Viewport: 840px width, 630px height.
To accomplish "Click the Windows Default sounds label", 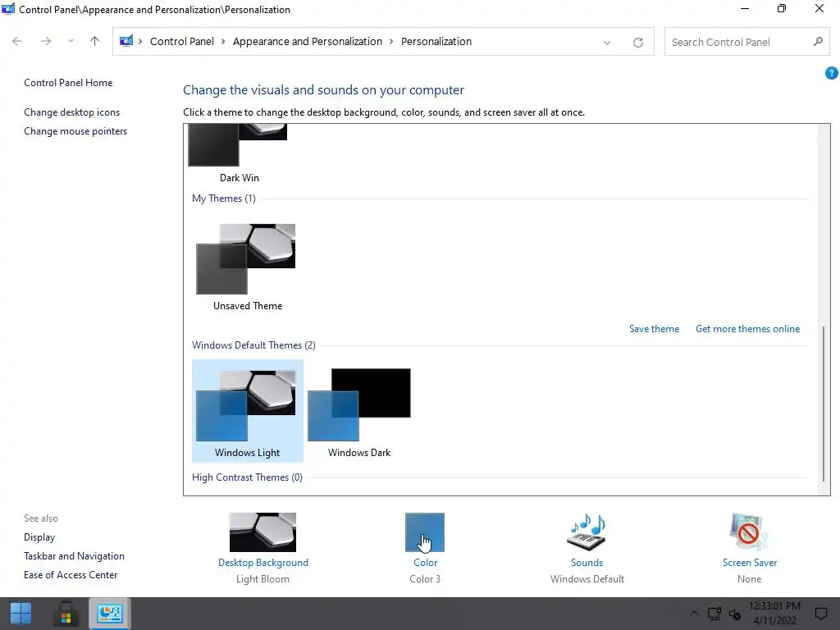I will pos(587,579).
